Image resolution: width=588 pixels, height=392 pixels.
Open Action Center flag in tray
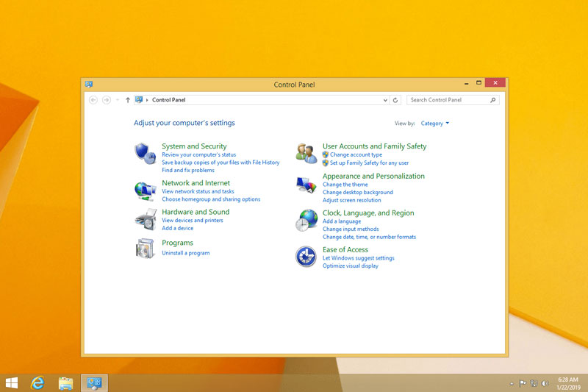point(522,383)
